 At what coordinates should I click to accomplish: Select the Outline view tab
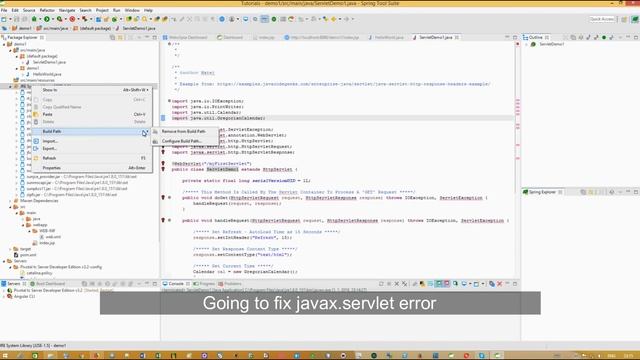(x=536, y=38)
